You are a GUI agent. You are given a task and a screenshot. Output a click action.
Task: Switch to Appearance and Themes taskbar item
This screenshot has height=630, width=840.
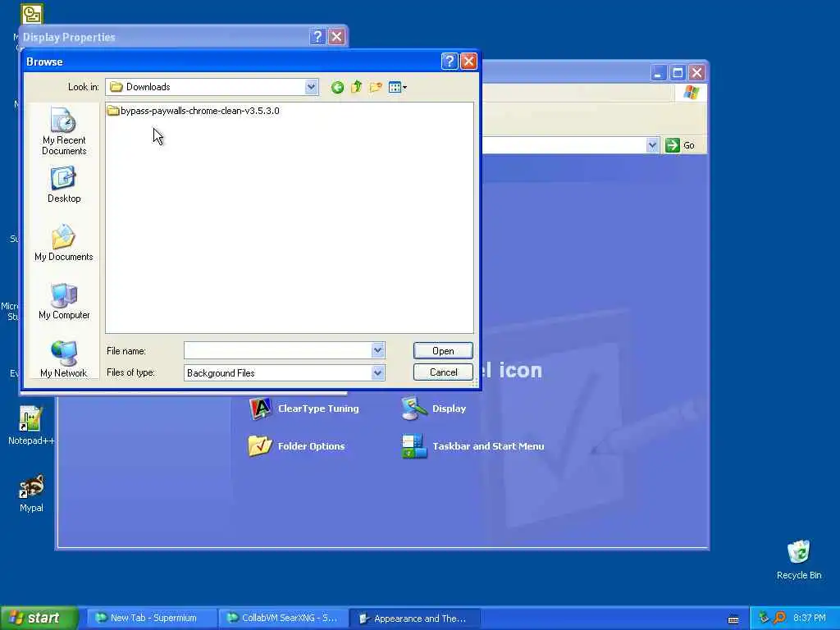(x=414, y=619)
